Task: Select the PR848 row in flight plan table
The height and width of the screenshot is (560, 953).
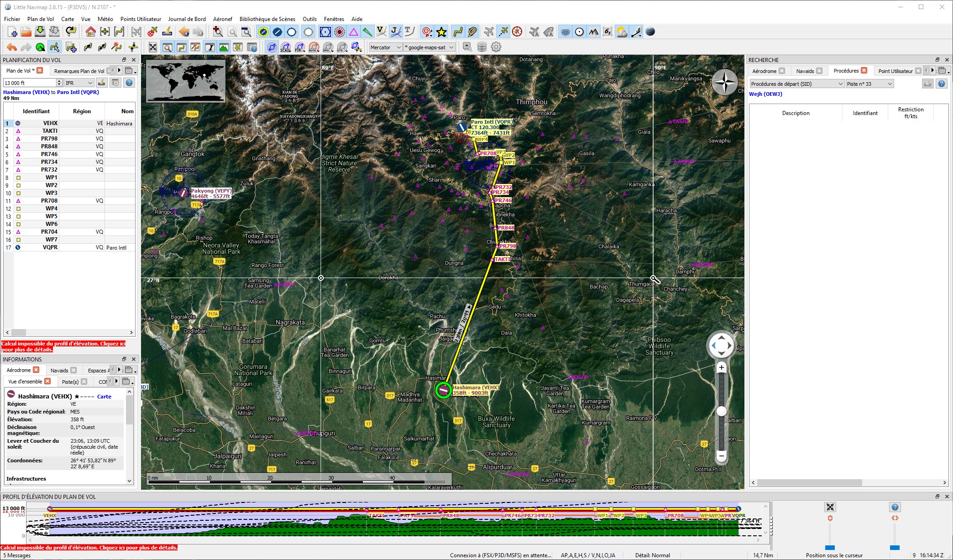Action: [x=49, y=147]
